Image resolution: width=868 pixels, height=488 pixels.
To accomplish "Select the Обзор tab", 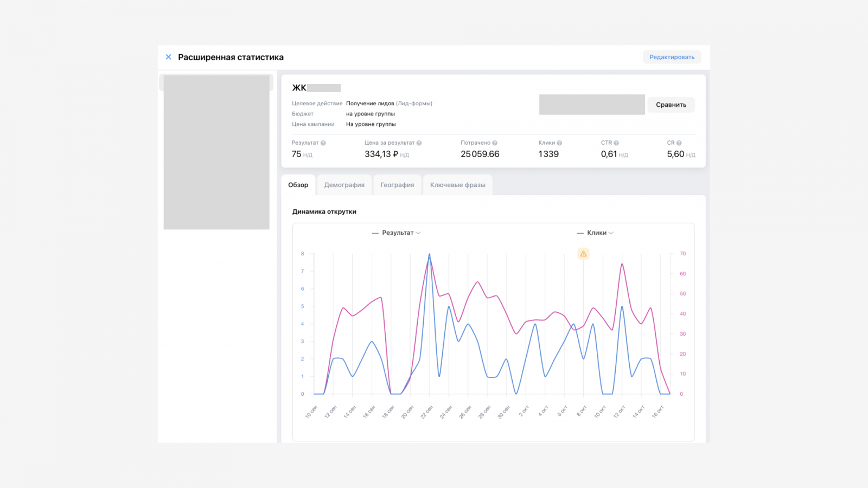I will (298, 185).
